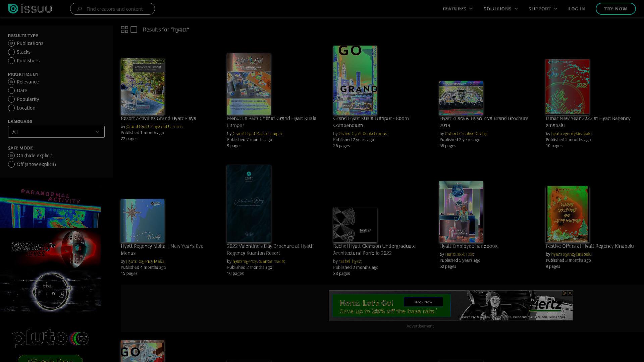Click The Ring ad image
This screenshot has width=644, height=362.
coord(50,291)
